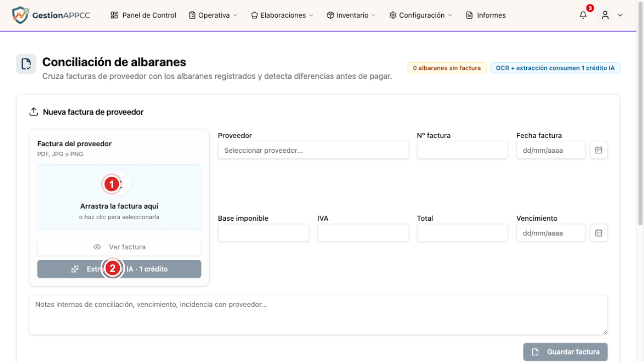Click the Ver factura button
The width and height of the screenshot is (644, 362).
119,247
